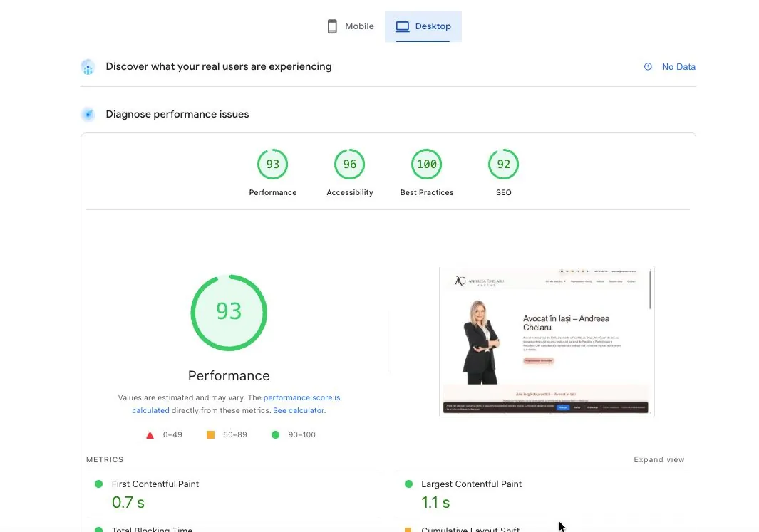Click the mobile phone icon
Screen dimensions: 759x532
tap(331, 26)
